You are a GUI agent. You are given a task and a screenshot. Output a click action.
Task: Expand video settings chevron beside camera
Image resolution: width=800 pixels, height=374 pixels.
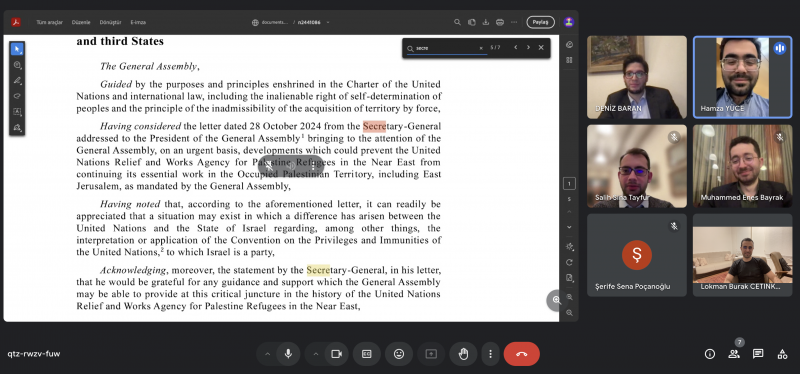point(315,354)
